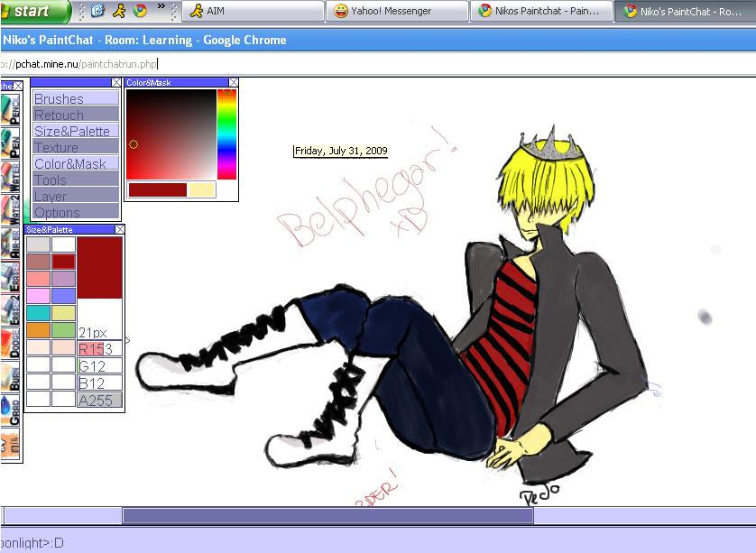The image size is (756, 553).
Task: Select the Water2 brush tool
Action: tap(11, 210)
